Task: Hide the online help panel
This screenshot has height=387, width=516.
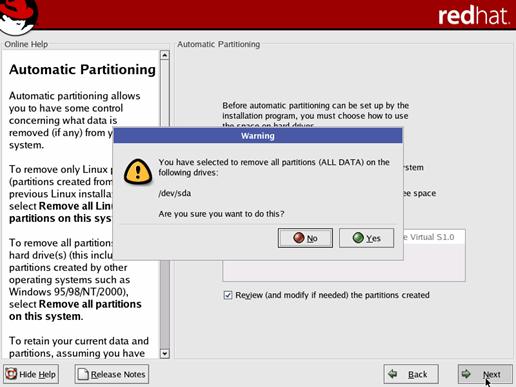Action: tap(31, 374)
